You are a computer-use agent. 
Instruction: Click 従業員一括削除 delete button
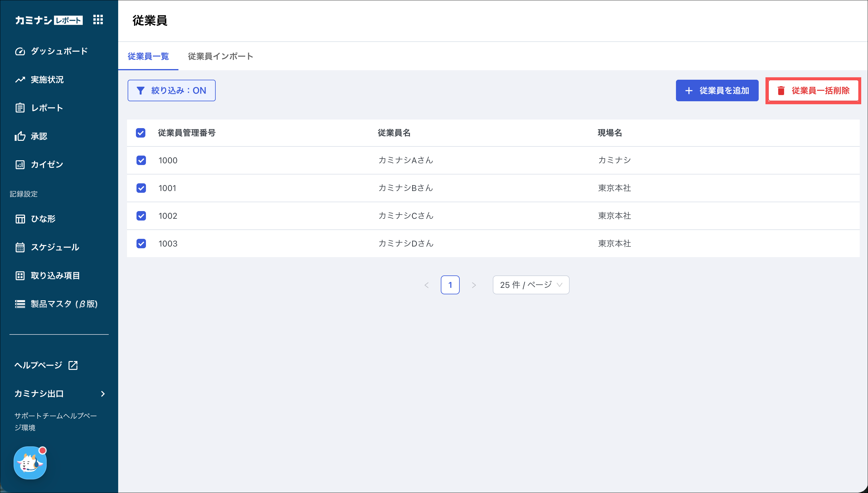813,90
